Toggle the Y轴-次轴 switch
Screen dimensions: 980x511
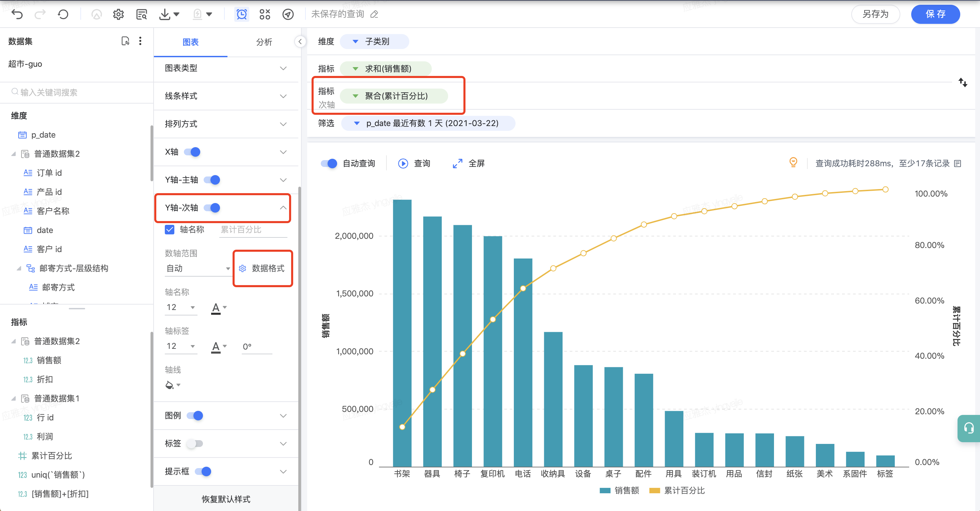pos(212,207)
